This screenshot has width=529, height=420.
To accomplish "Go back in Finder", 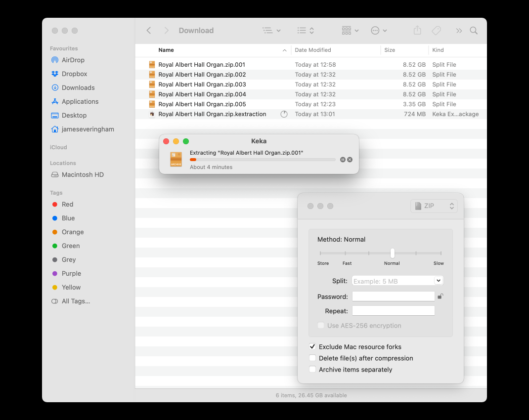I will (x=149, y=31).
